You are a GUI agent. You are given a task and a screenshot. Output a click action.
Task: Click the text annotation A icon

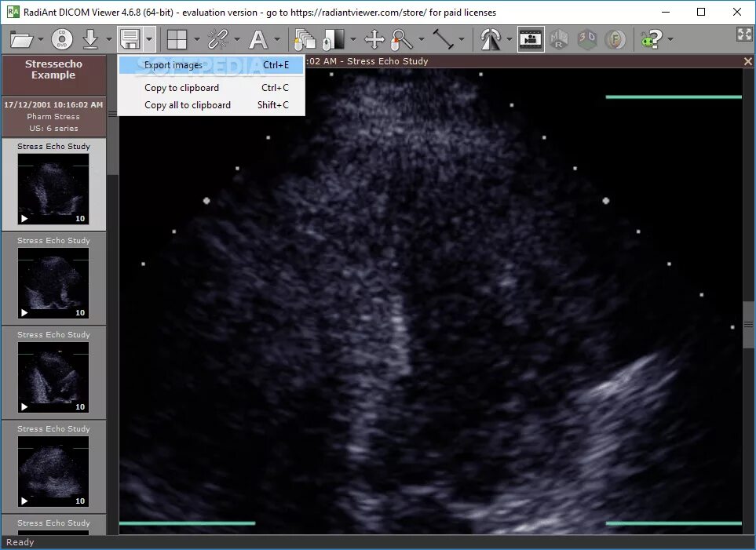click(x=258, y=39)
